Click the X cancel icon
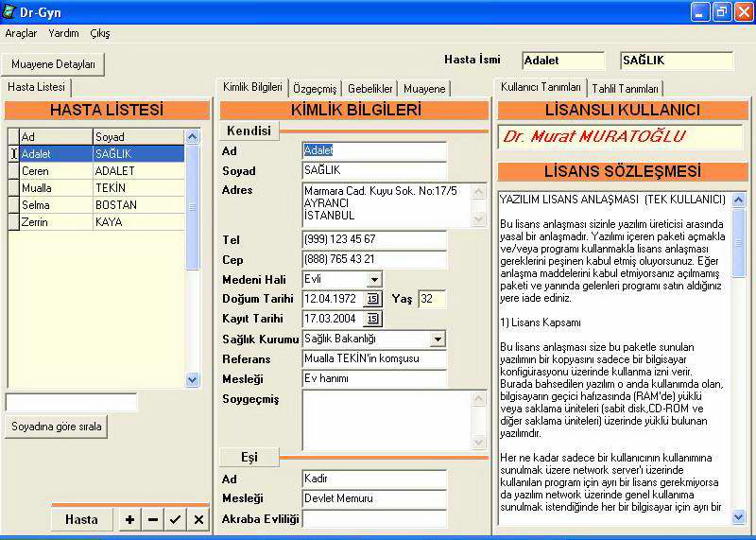Screen dimensions: 756x540 click(198, 519)
